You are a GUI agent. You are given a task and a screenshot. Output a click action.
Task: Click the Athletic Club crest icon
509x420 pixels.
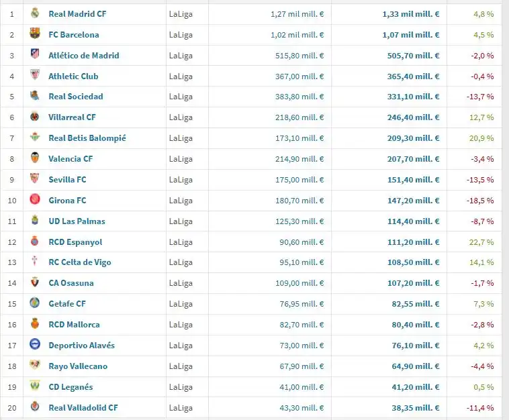pos(35,76)
